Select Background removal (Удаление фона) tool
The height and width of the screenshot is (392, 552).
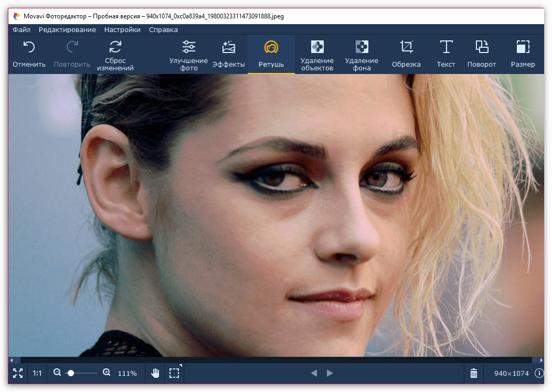[x=362, y=55]
